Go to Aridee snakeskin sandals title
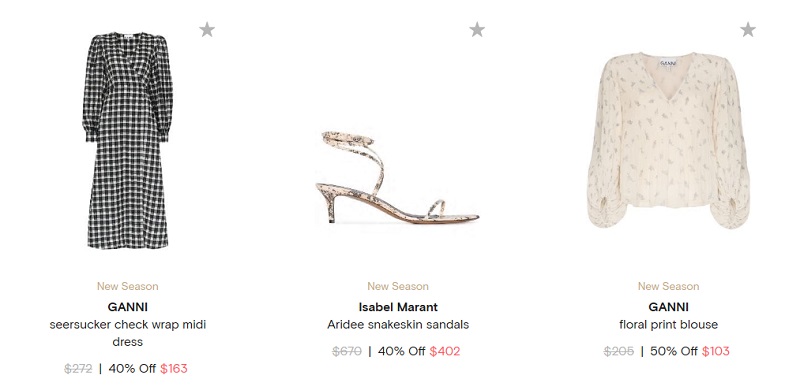Screen dimensions: 800x390 click(x=398, y=325)
